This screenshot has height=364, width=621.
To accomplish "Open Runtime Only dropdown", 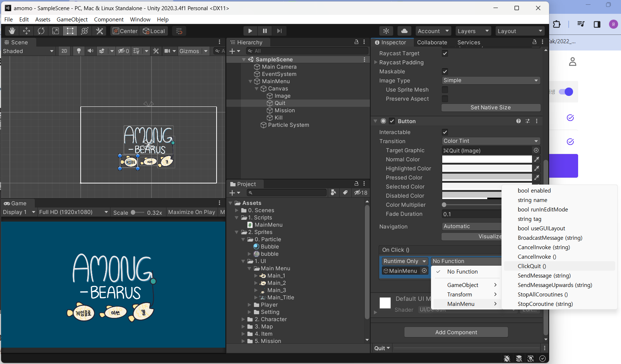I will (x=405, y=261).
